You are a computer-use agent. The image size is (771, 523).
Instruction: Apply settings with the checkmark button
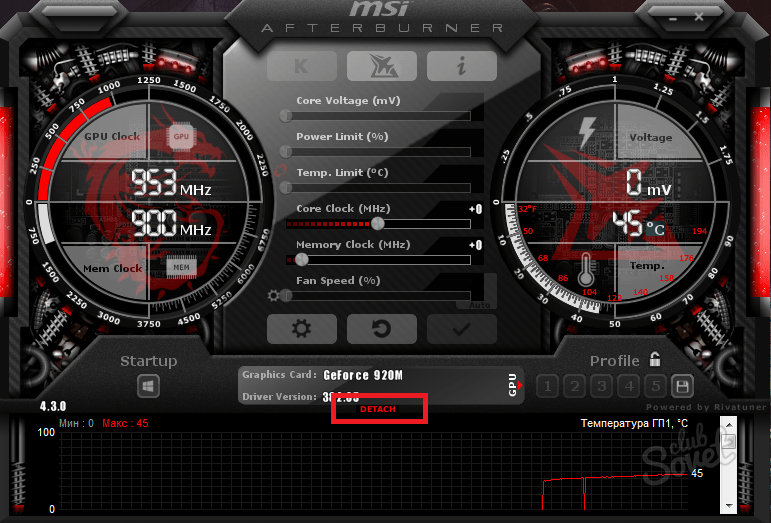(x=462, y=329)
